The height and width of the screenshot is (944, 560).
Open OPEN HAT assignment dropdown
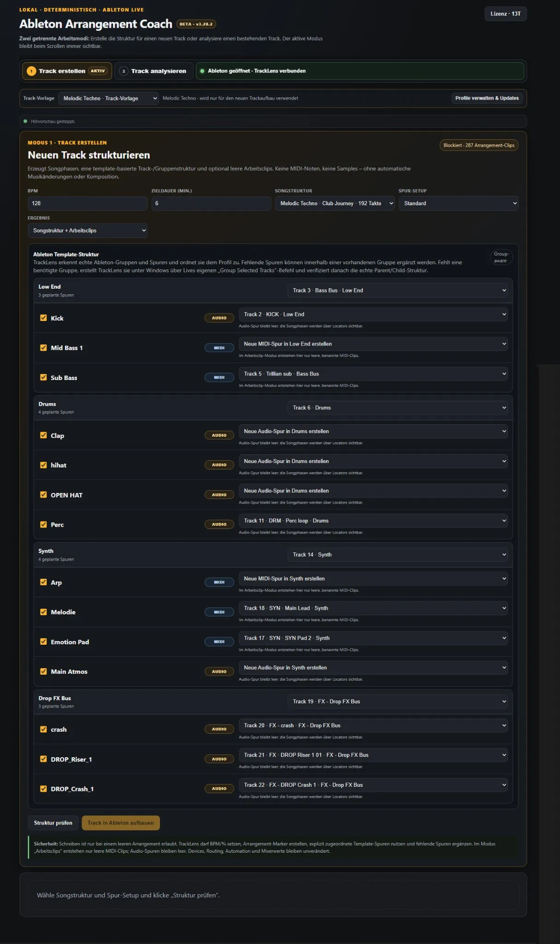[373, 491]
